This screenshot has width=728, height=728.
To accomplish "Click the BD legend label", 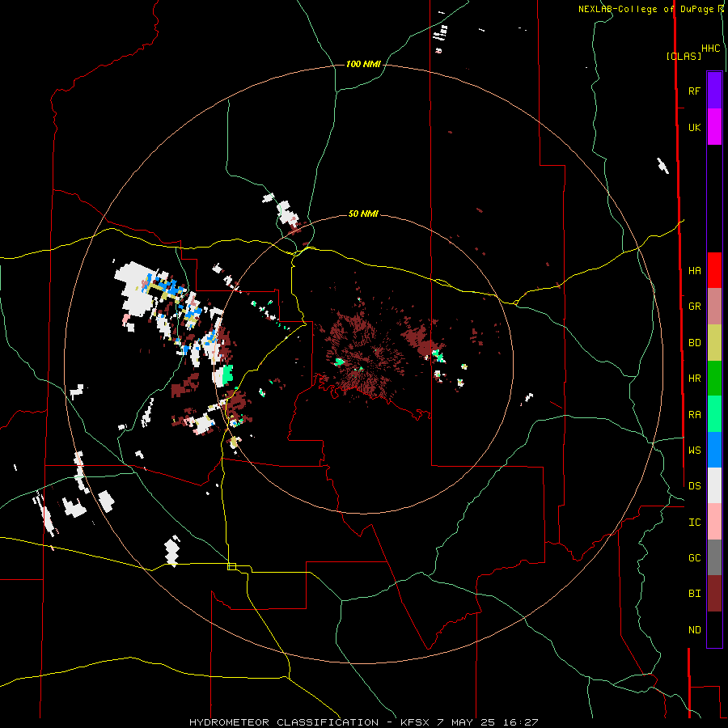I will coord(694,343).
